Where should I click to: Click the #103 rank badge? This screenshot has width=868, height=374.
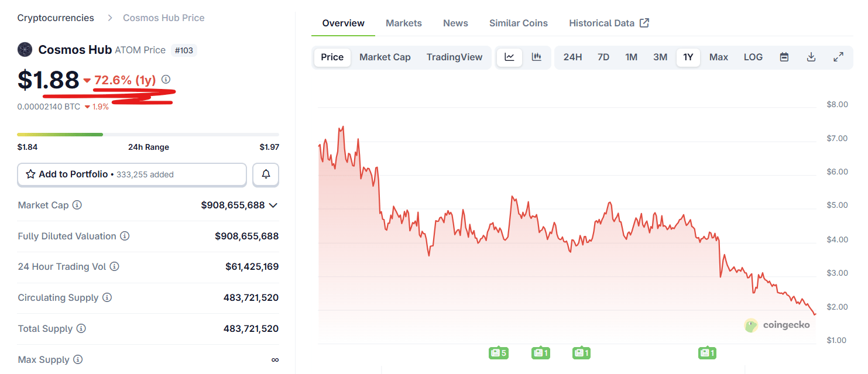184,50
